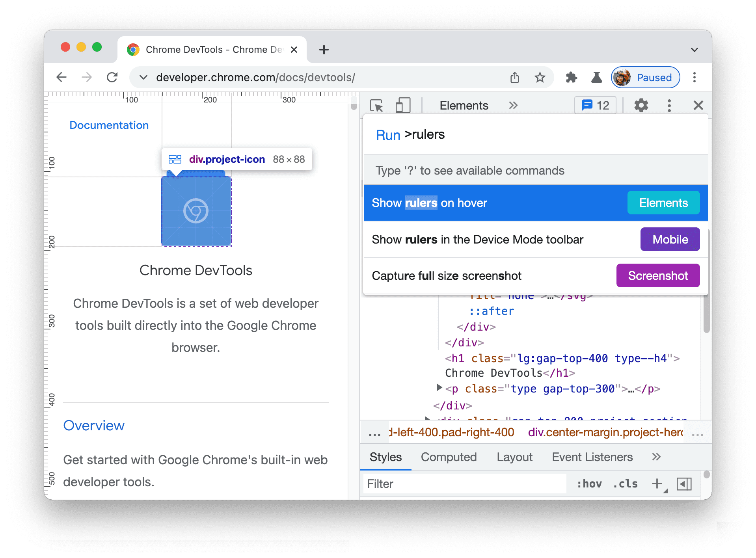Run the Capture full size screenshot command

446,275
